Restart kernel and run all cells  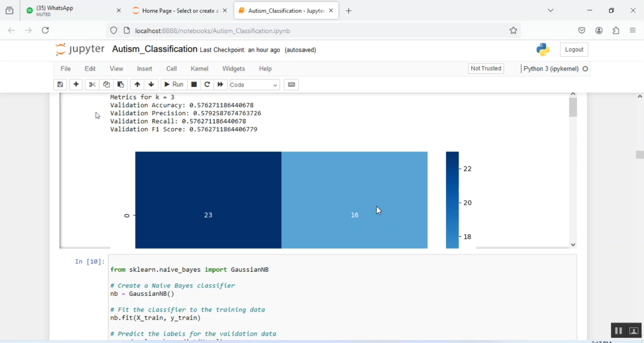pyautogui.click(x=220, y=84)
